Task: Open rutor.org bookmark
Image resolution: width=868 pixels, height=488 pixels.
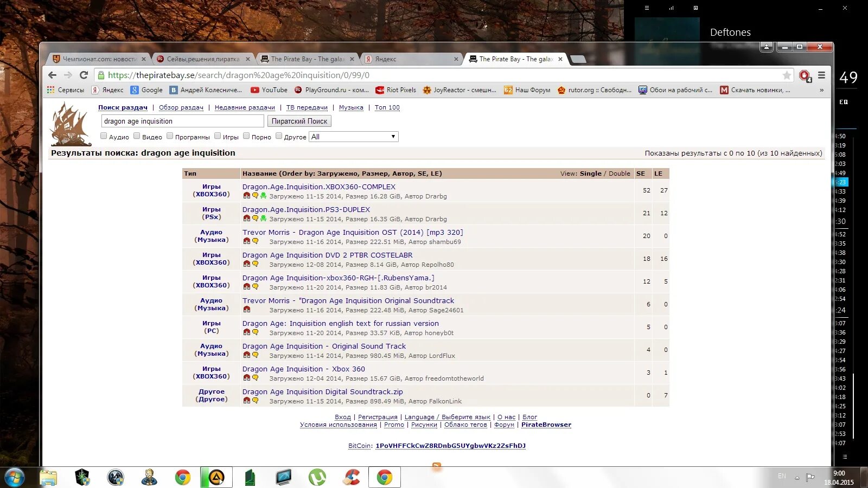Action: click(x=595, y=90)
